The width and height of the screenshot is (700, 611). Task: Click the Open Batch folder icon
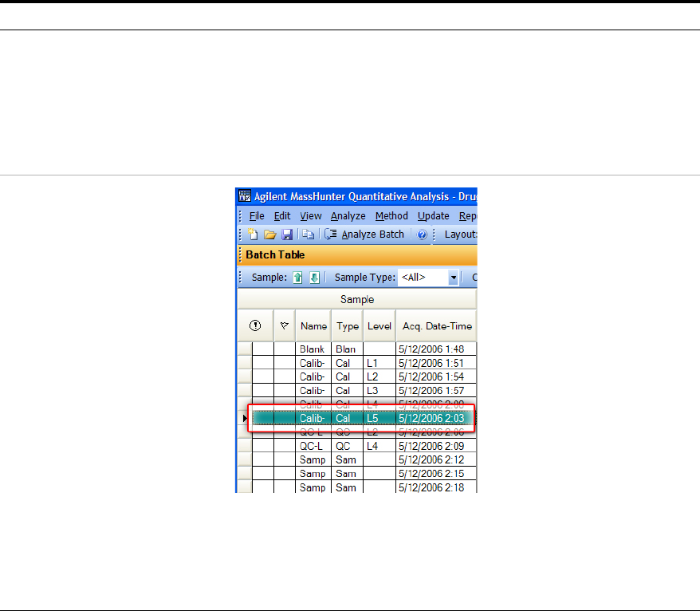[269, 235]
